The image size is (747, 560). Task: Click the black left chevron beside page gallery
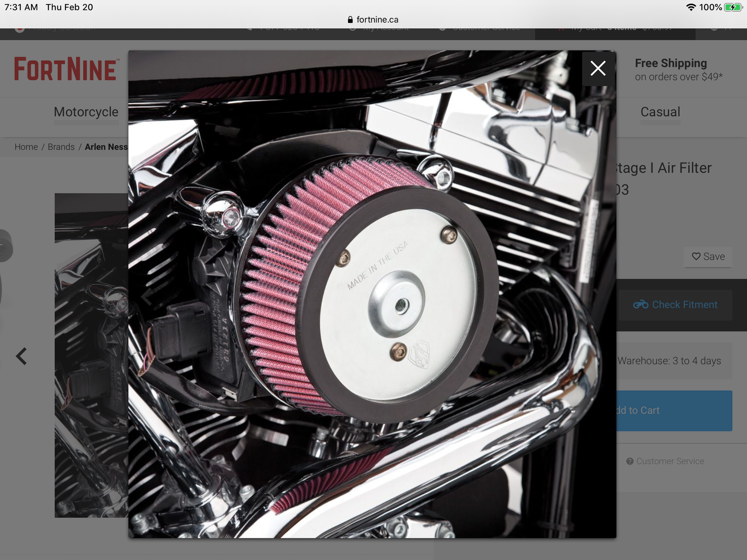pos(22,356)
